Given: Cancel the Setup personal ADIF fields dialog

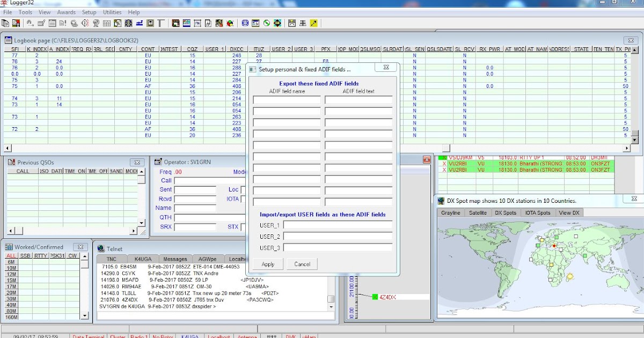Looking at the screenshot, I should 302,264.
